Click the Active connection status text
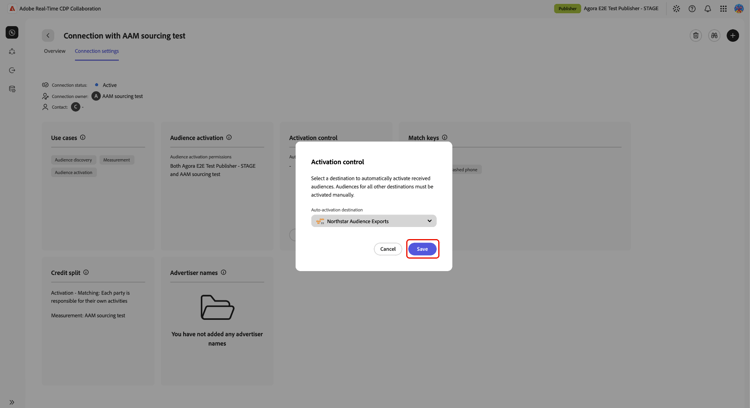This screenshot has width=750, height=408. coord(110,85)
